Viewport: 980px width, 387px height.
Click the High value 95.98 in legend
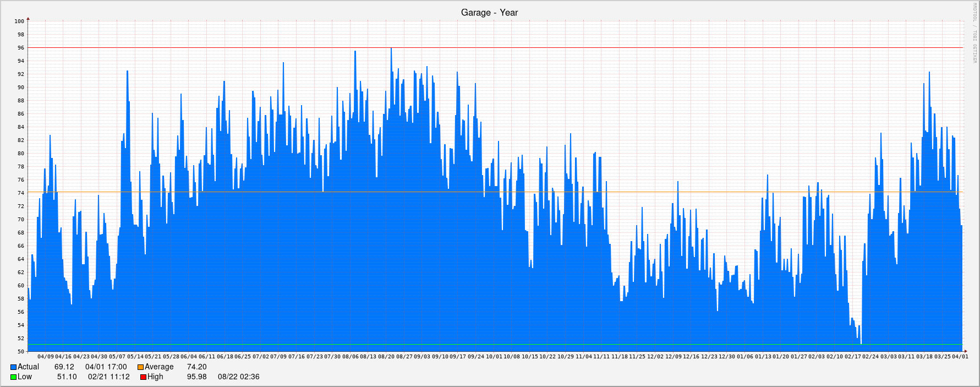[x=196, y=377]
